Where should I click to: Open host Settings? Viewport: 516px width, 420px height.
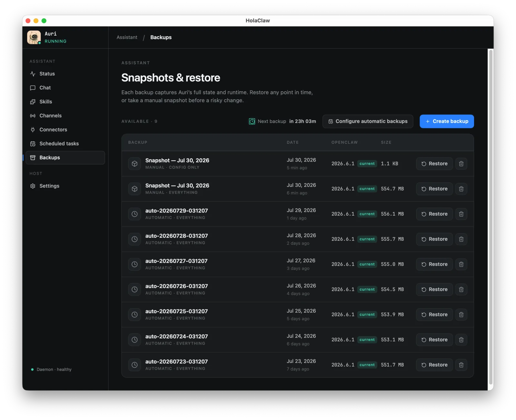tap(65, 186)
